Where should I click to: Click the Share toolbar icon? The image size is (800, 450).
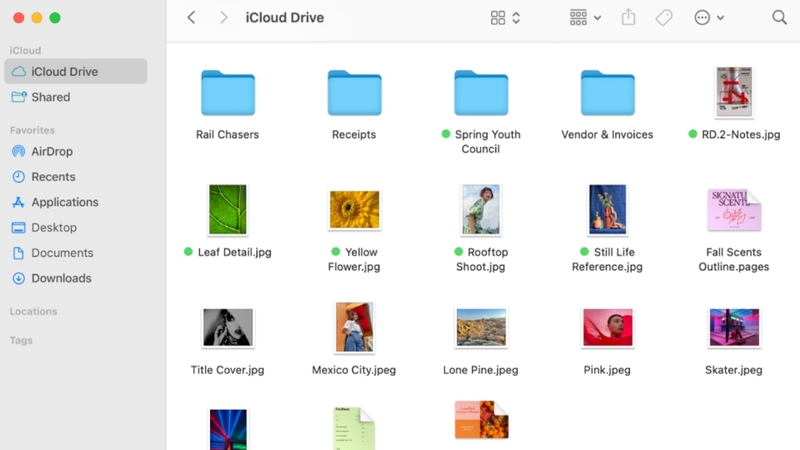[628, 17]
